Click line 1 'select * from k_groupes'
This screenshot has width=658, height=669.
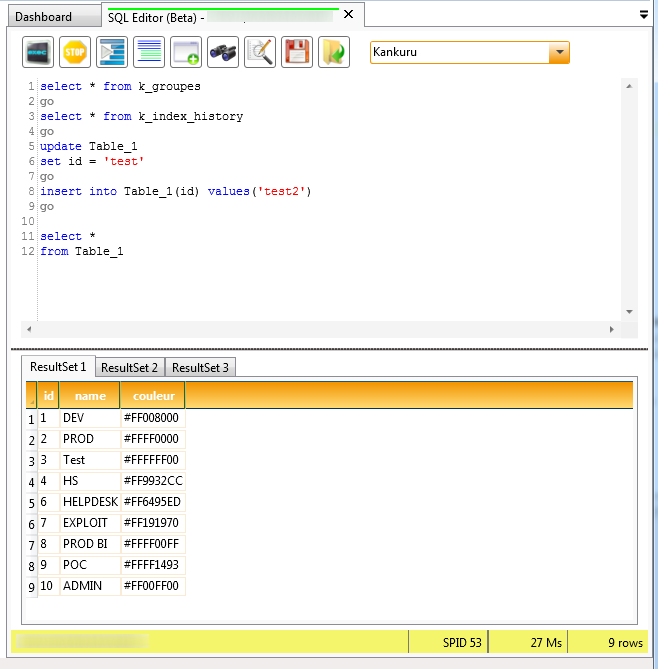coord(120,86)
